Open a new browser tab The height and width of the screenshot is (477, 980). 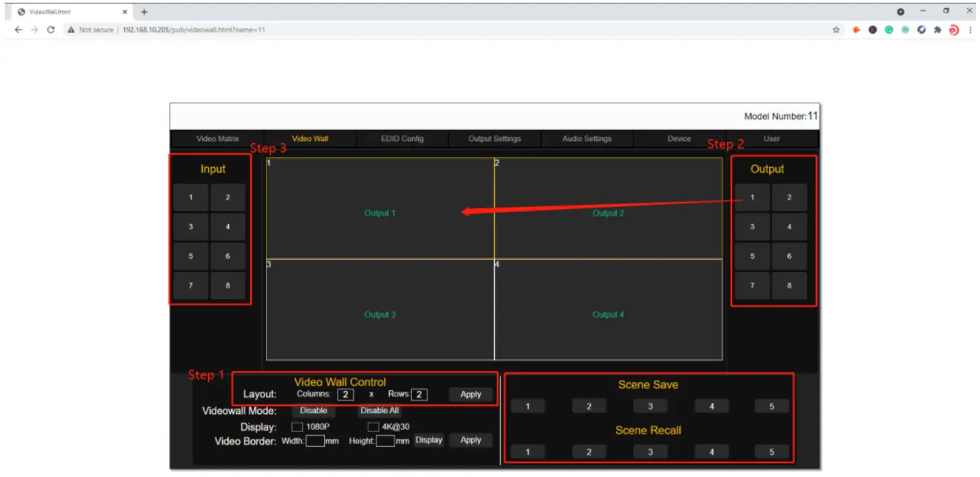tap(144, 12)
